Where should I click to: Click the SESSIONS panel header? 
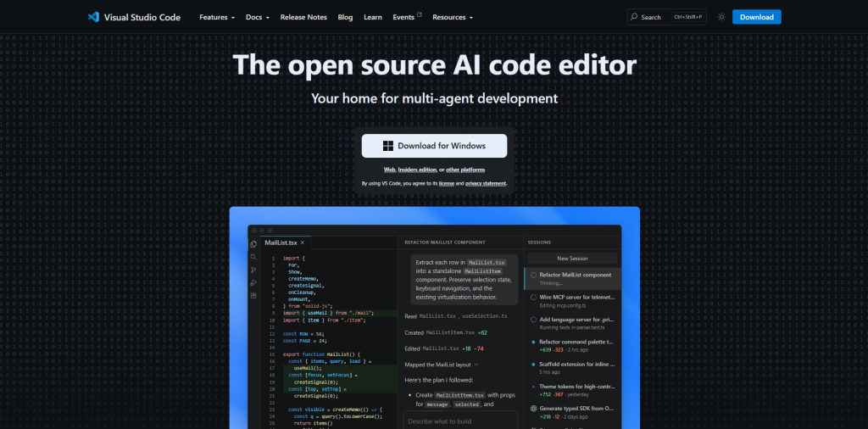[539, 242]
